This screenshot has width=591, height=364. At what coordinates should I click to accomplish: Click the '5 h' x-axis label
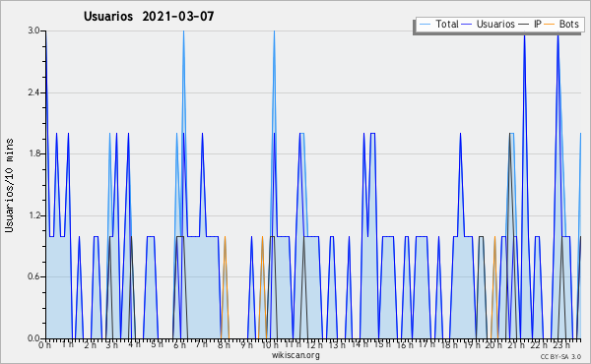pos(157,344)
